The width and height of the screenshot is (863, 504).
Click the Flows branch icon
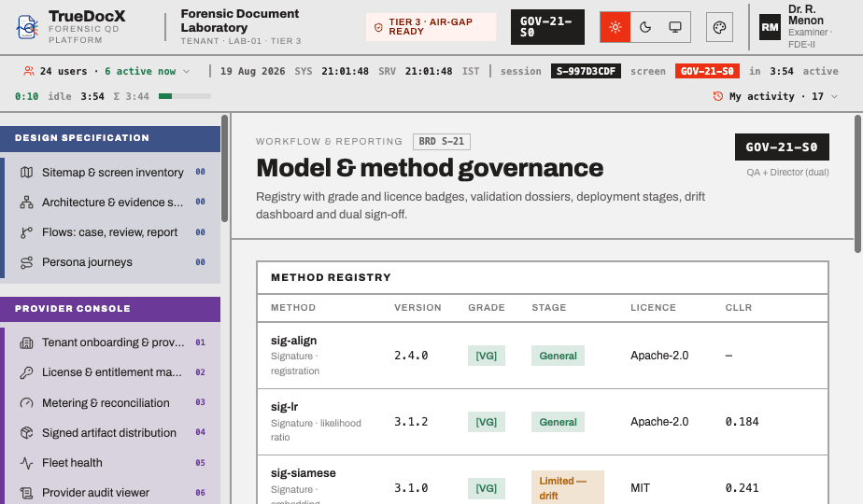point(26,232)
